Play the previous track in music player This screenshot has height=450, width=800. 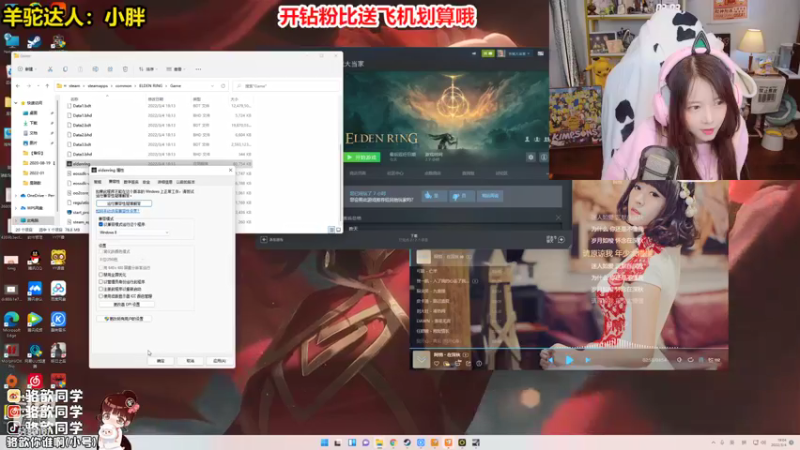point(551,360)
